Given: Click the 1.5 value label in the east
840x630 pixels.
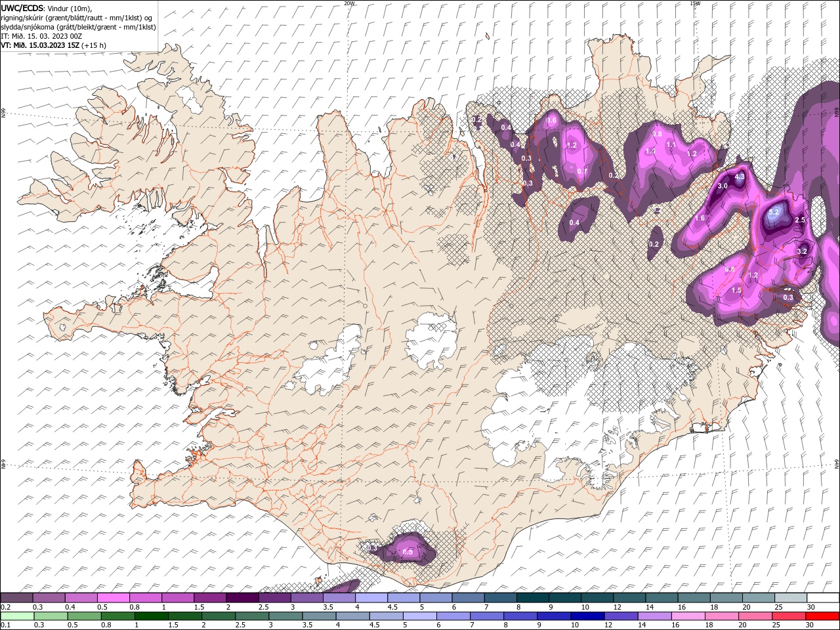Looking at the screenshot, I should (x=736, y=290).
